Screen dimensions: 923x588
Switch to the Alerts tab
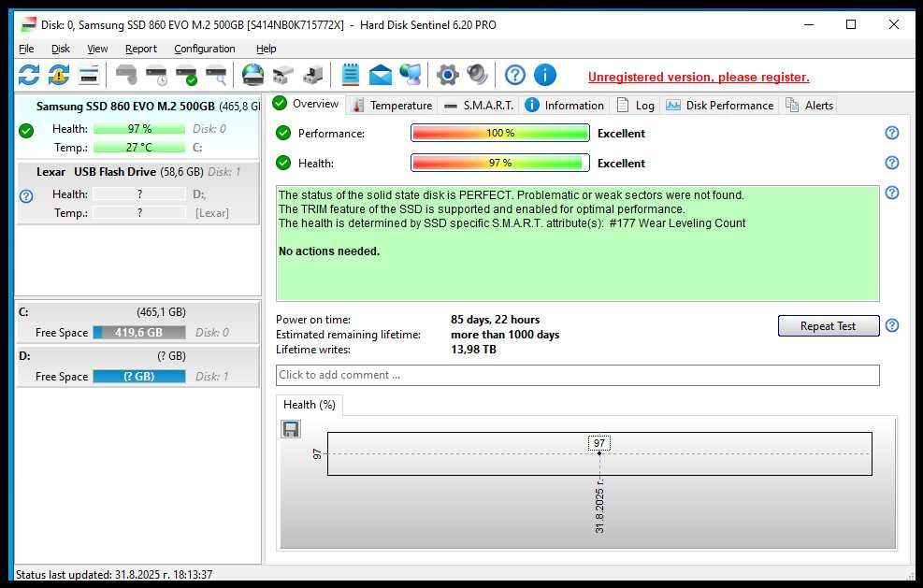point(810,106)
